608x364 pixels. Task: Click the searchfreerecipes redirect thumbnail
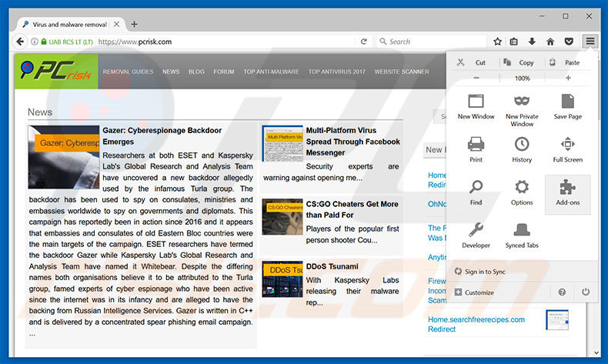(556, 320)
